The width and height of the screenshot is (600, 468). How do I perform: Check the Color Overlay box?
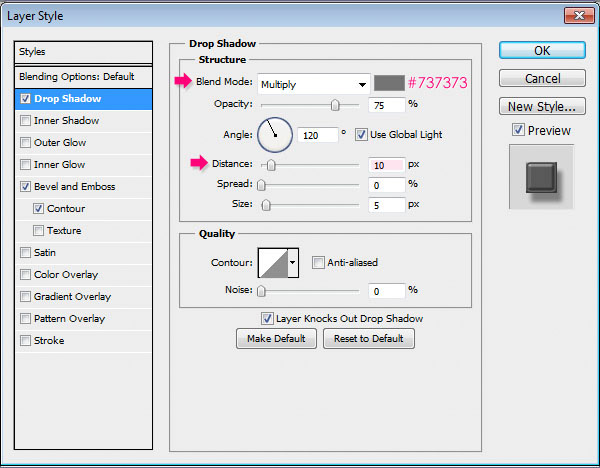pos(25,275)
